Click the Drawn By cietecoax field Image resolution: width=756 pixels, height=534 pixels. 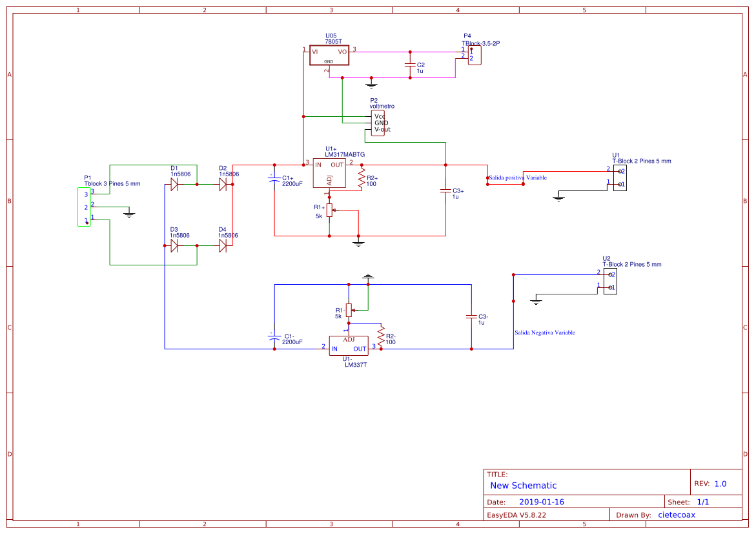pos(676,515)
